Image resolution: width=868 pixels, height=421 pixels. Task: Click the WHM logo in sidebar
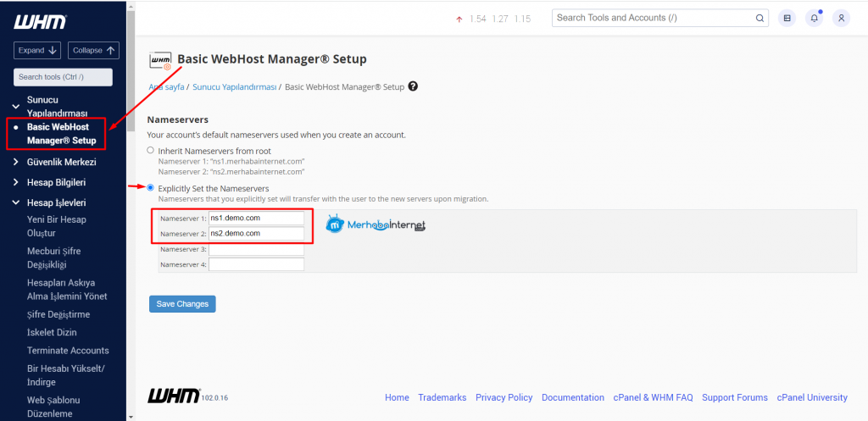click(40, 21)
